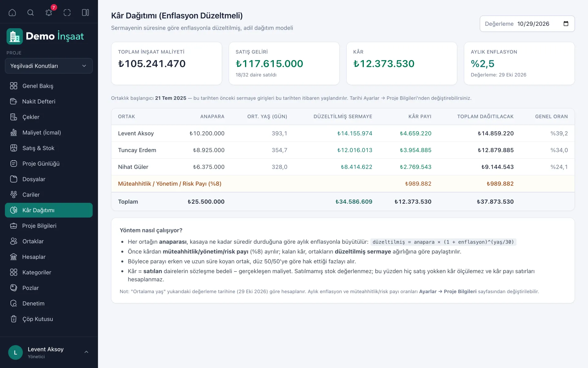Open the search magnifier icon
Viewport: 588px width, 368px height.
pyautogui.click(x=31, y=13)
